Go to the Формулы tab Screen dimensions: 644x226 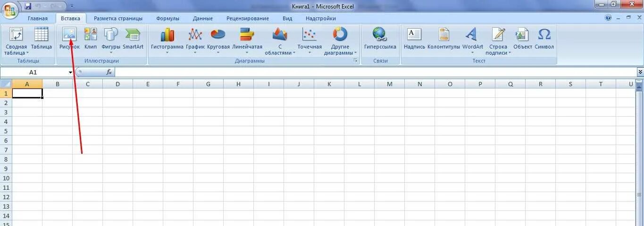coord(168,18)
